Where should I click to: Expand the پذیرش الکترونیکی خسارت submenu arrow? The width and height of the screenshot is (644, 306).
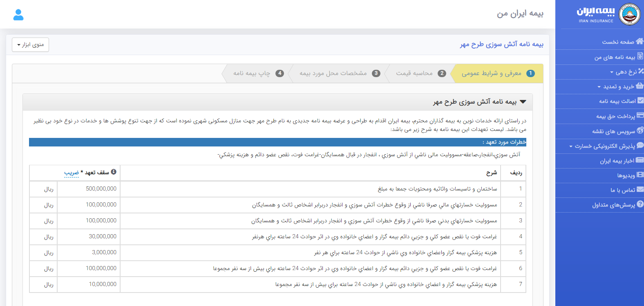(x=571, y=146)
